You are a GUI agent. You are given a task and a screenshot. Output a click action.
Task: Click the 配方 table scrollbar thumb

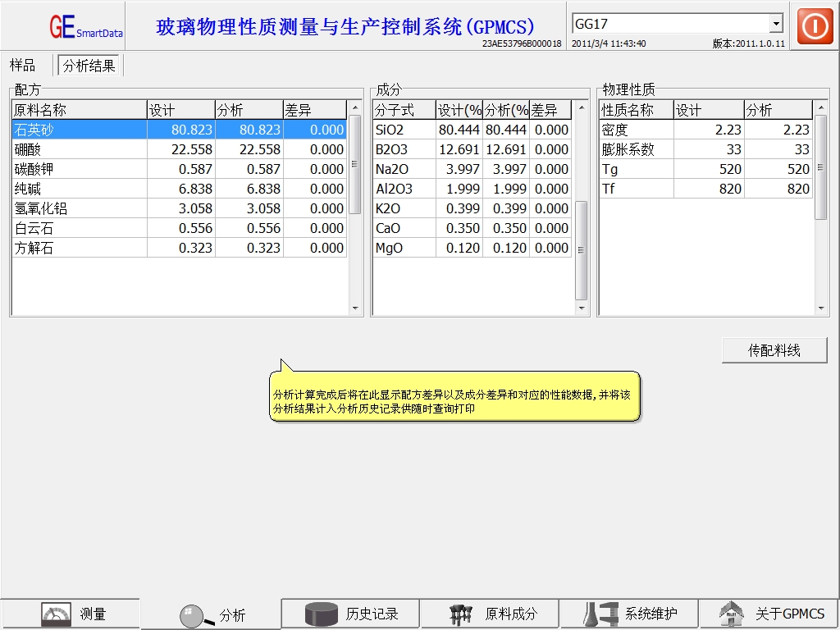click(x=355, y=164)
